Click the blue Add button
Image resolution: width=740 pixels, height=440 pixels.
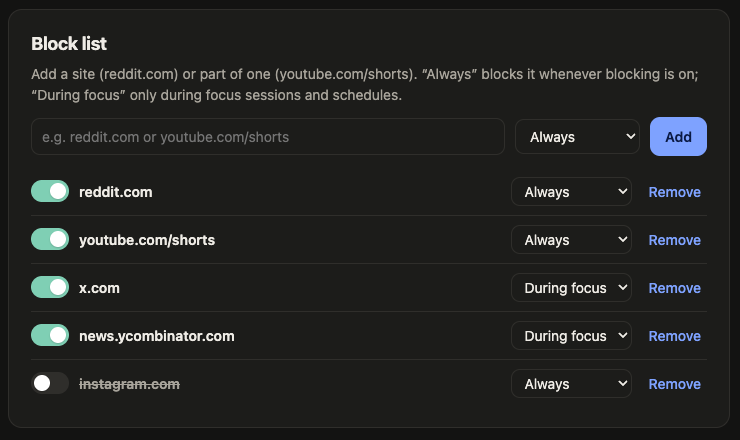click(x=678, y=137)
